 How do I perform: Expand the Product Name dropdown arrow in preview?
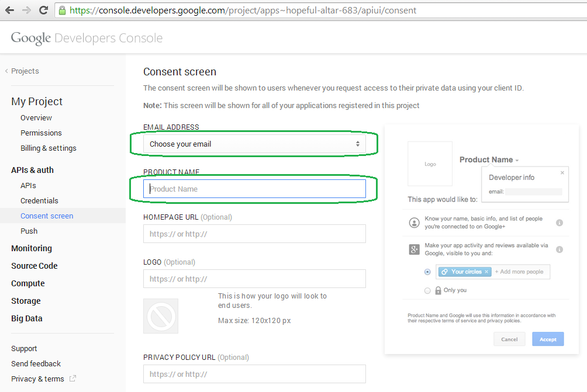[517, 161]
